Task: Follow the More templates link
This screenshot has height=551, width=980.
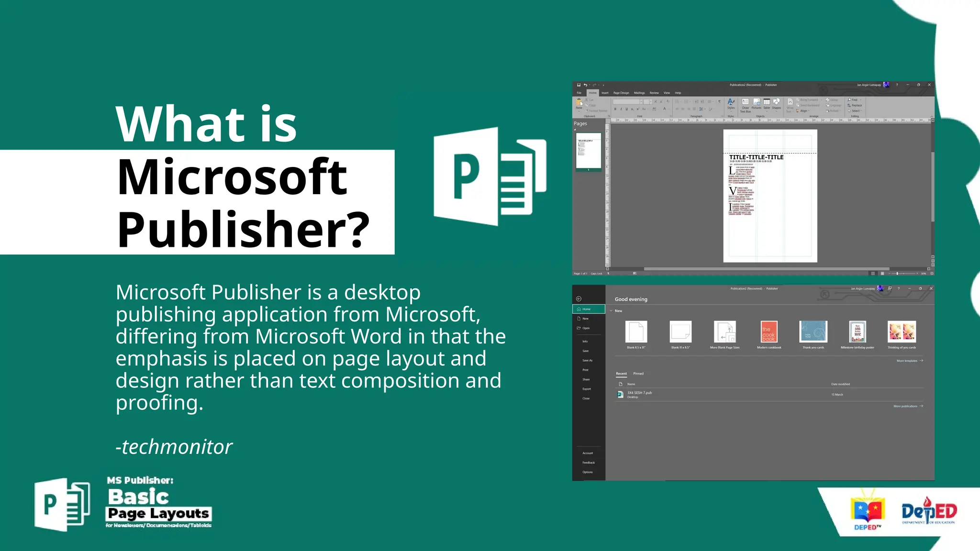Action: coord(910,361)
